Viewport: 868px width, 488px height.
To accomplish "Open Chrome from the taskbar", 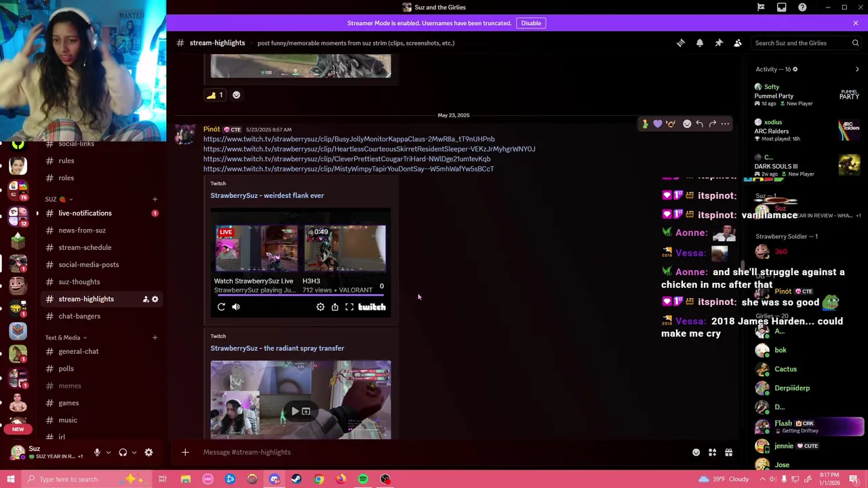I will (319, 479).
